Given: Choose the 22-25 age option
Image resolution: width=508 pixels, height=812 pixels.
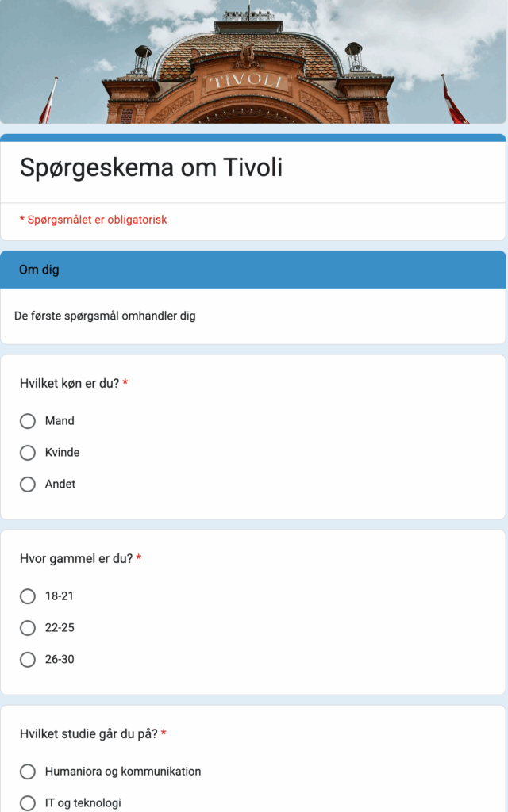Looking at the screenshot, I should point(28,628).
